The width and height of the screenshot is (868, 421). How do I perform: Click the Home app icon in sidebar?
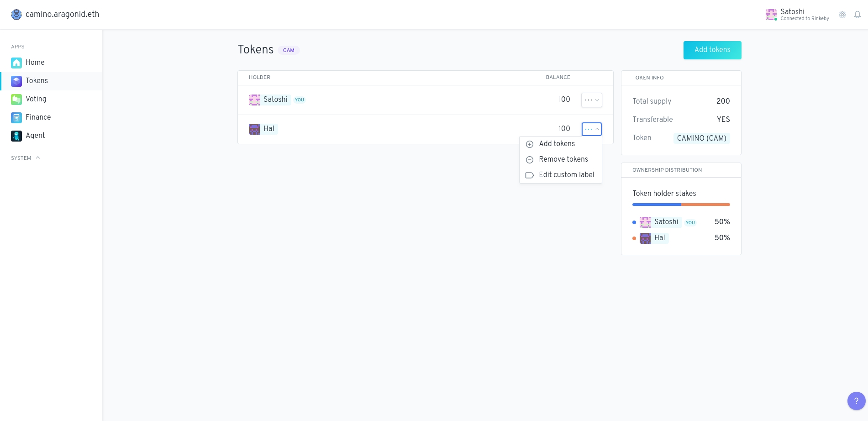[16, 63]
